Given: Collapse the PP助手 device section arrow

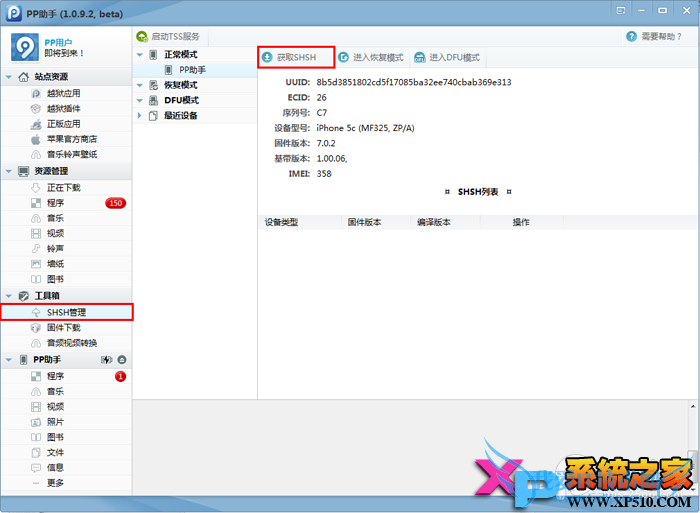Looking at the screenshot, I should coord(8,359).
